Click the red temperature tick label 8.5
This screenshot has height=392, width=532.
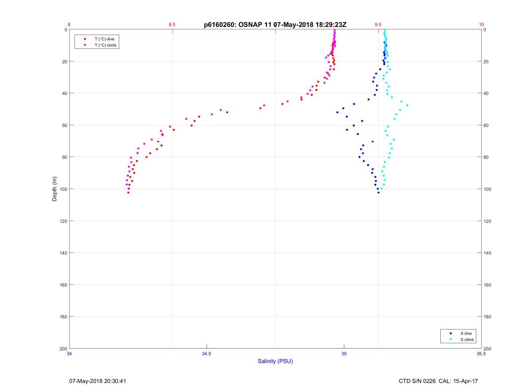tap(172, 25)
